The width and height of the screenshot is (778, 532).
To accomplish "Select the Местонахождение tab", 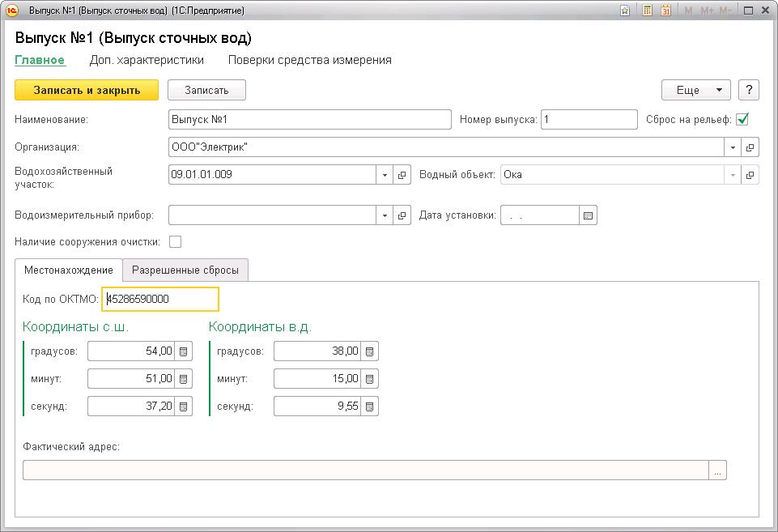I will pos(69,270).
